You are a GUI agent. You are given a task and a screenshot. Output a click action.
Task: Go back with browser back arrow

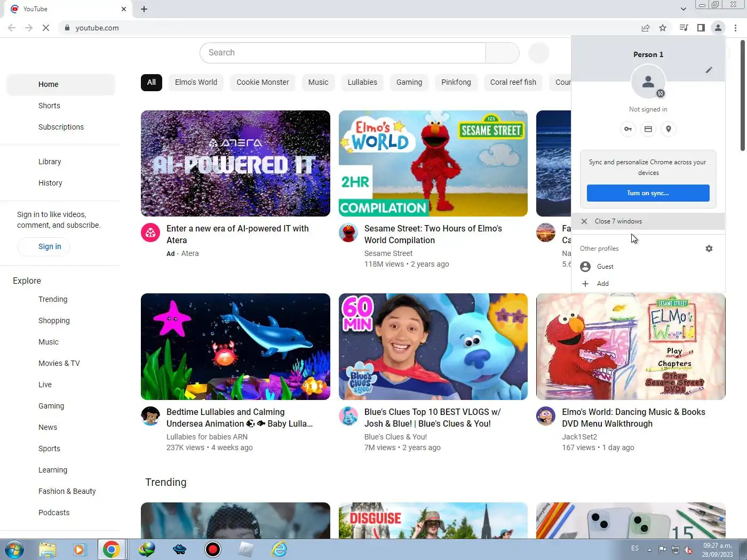coord(12,28)
